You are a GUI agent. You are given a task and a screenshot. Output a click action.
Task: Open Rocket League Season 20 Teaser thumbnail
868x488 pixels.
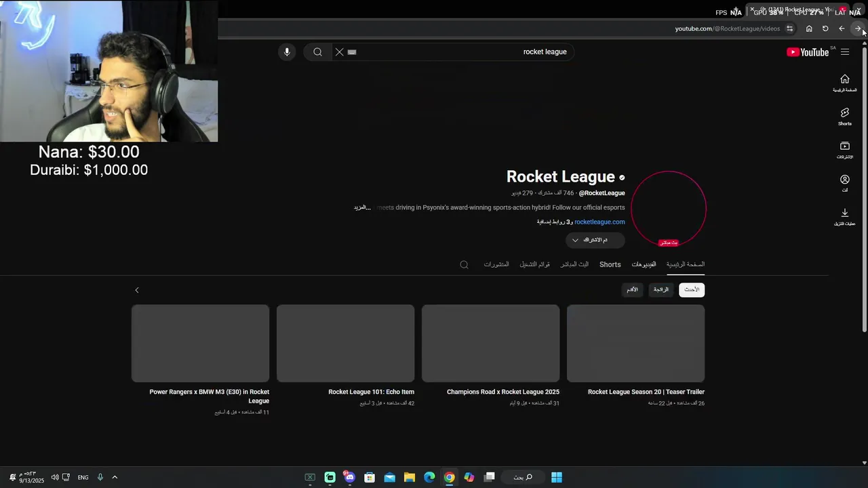point(635,344)
